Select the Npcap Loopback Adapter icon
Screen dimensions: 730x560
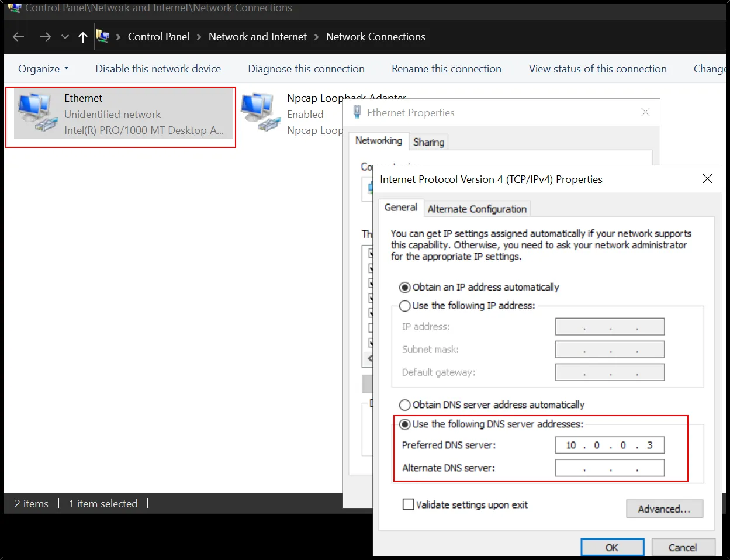click(x=261, y=112)
